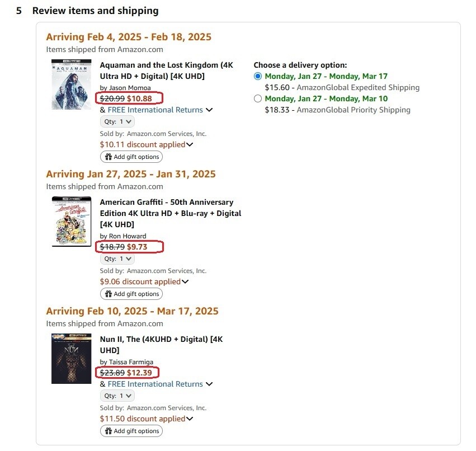Open Aquaman FREE International Returns link

pyautogui.click(x=155, y=110)
